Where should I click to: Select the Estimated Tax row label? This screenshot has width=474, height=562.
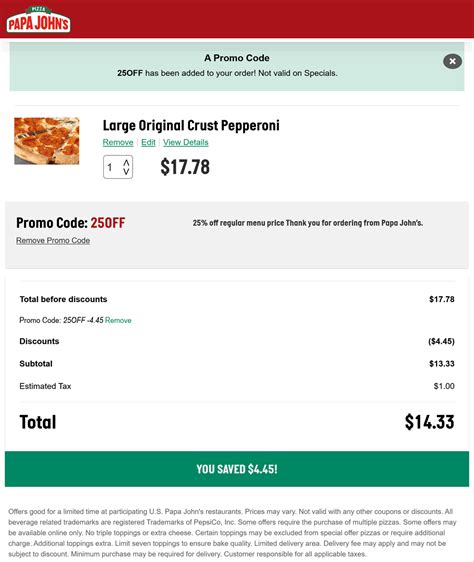tap(45, 386)
